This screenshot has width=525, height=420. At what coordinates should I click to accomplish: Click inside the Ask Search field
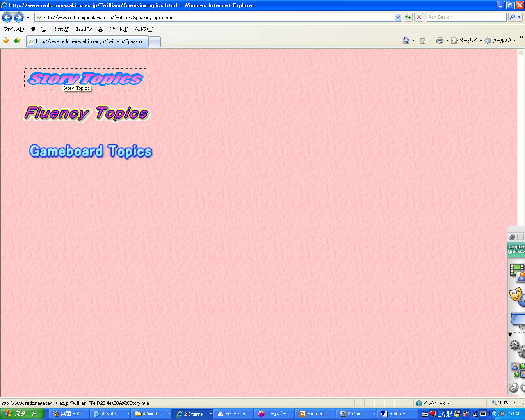[466, 17]
